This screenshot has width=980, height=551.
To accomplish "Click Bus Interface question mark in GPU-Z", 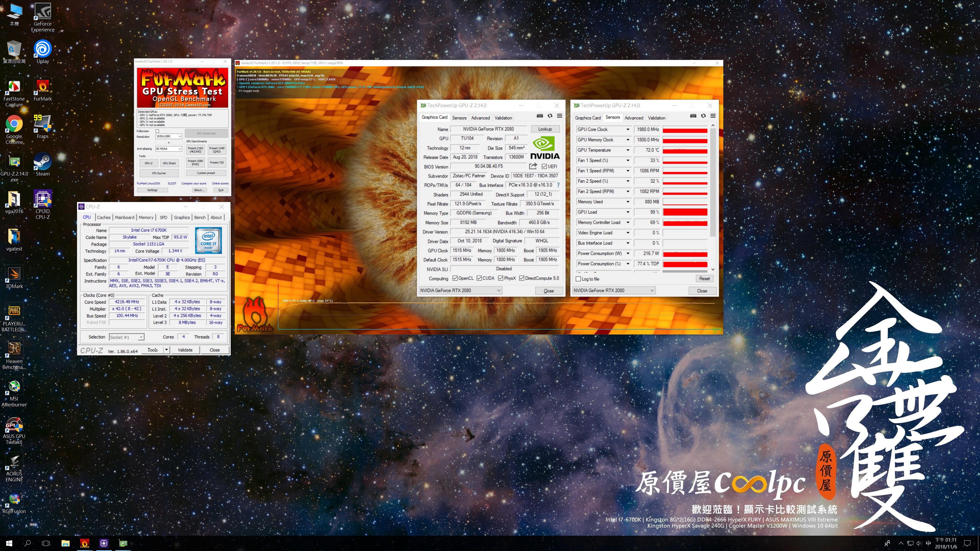I will [558, 185].
